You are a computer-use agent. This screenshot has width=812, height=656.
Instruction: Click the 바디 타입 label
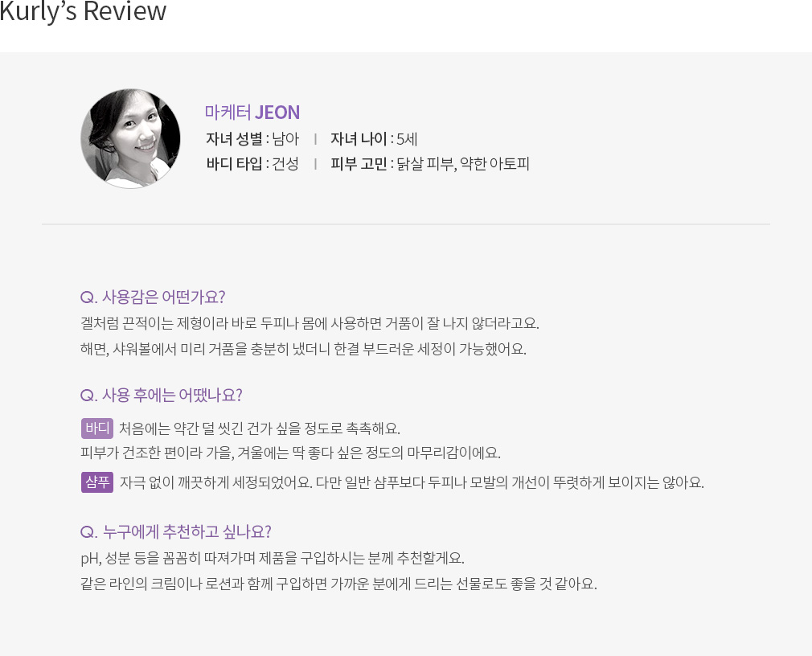235,164
